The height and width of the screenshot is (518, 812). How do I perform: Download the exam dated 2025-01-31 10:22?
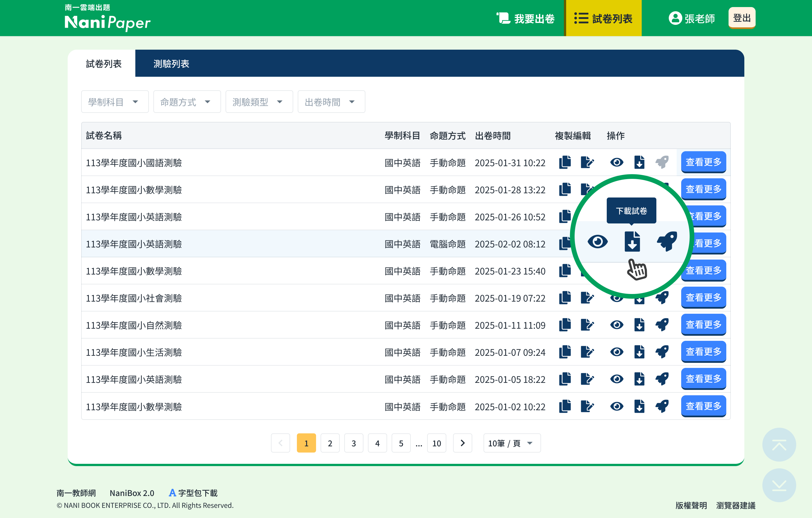point(639,162)
